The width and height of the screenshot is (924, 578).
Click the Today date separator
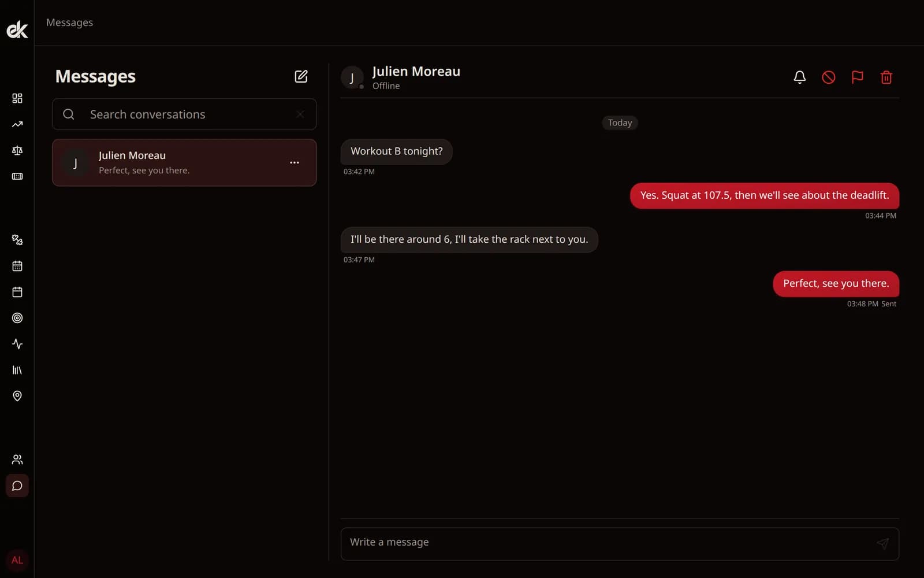pos(620,123)
